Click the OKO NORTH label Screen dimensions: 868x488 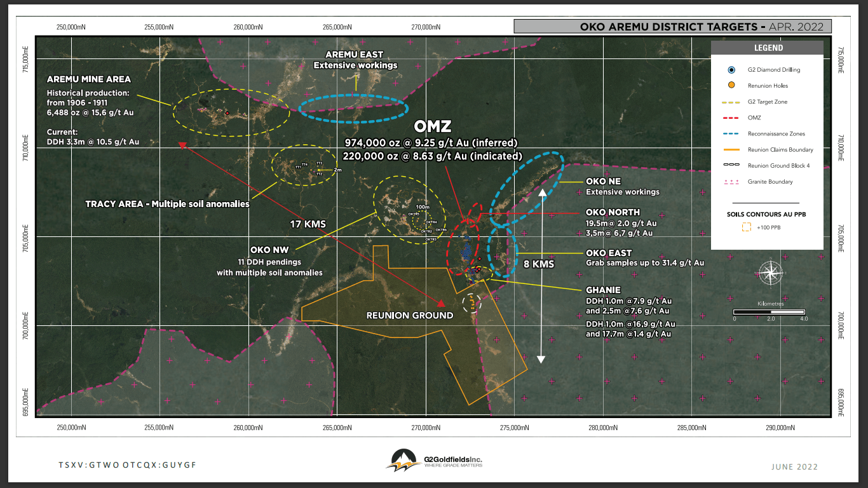613,212
